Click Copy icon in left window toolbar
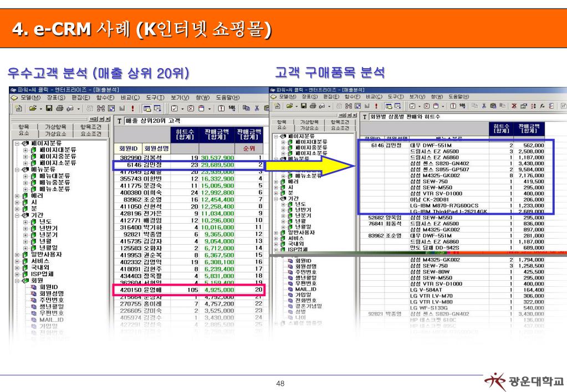The width and height of the screenshot is (567, 392). [x=246, y=108]
